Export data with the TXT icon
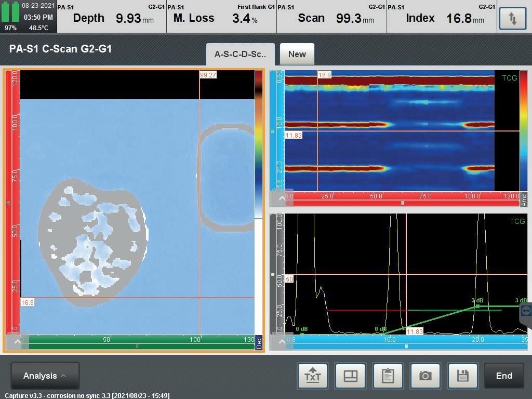The height and width of the screenshot is (399, 532). [x=312, y=376]
